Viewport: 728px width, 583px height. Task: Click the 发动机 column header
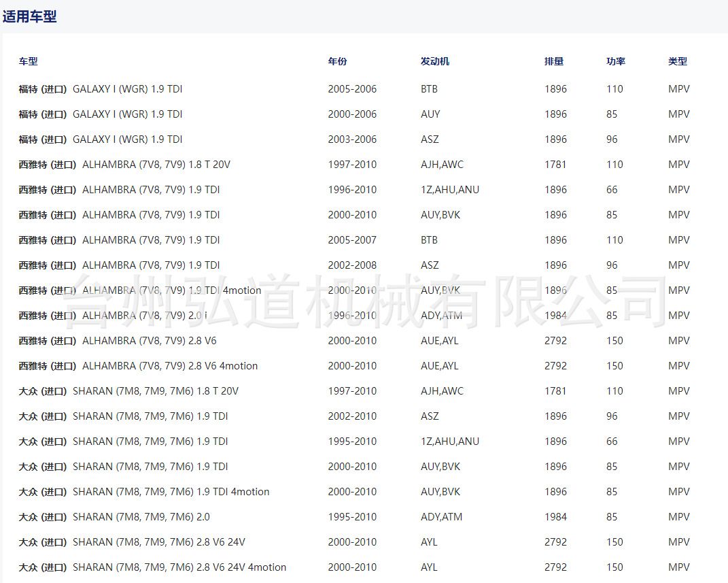tap(434, 61)
